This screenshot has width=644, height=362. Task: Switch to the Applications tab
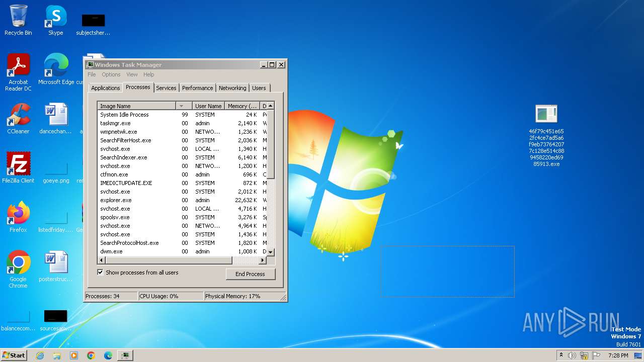coord(106,88)
